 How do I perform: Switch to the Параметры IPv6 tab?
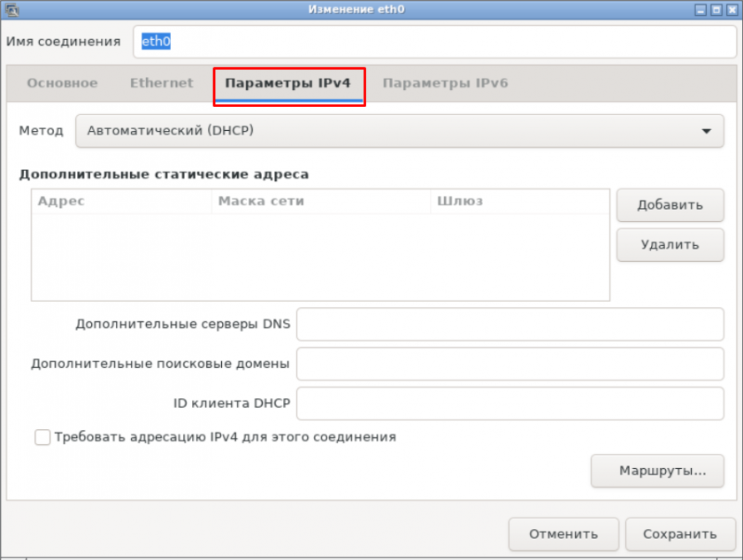[x=444, y=83]
